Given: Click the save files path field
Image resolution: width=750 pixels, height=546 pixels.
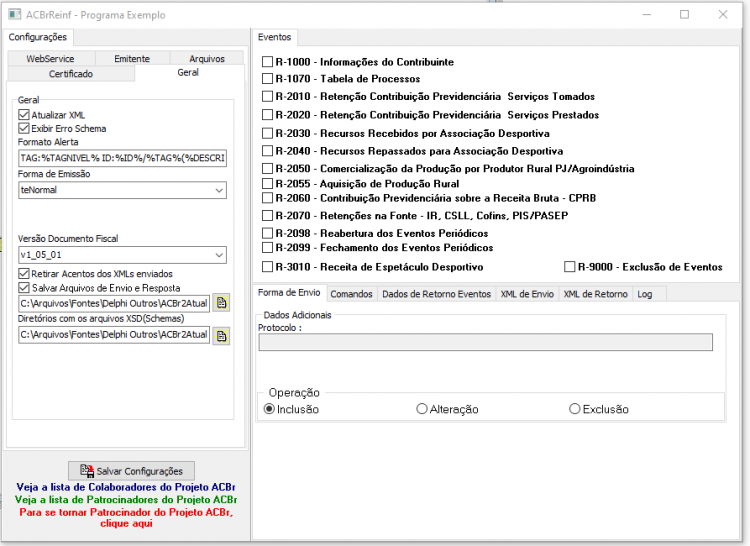Looking at the screenshot, I should (114, 303).
